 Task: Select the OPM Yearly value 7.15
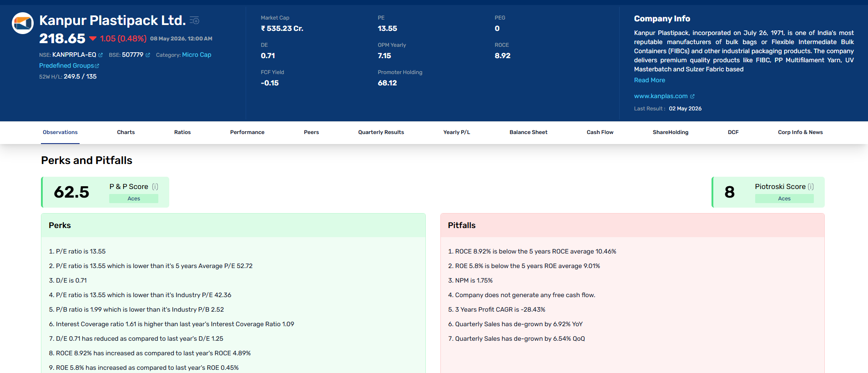coord(384,55)
